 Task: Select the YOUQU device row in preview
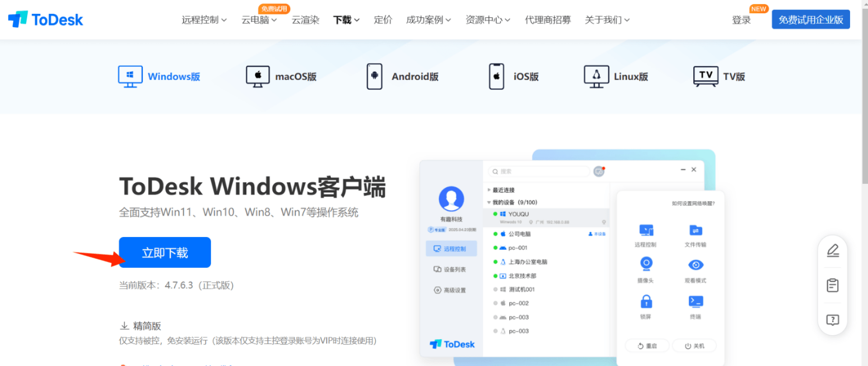(546, 217)
